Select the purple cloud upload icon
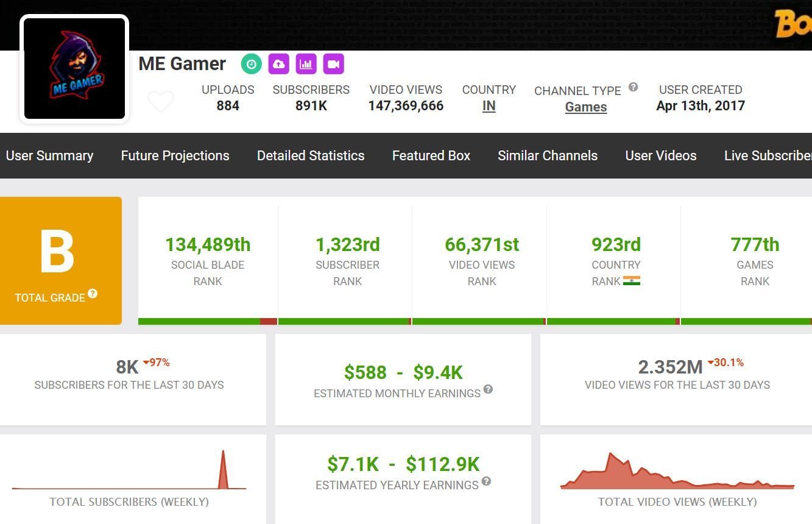This screenshot has height=524, width=812. 279,63
